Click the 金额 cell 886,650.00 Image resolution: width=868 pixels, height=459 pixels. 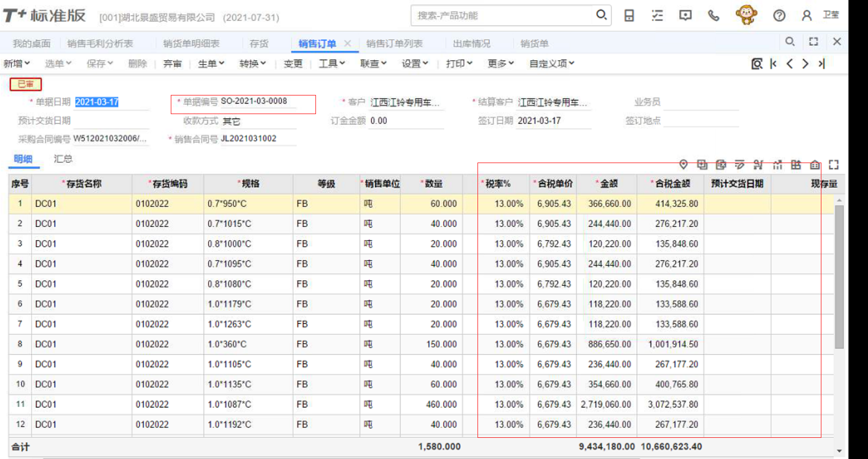point(607,344)
